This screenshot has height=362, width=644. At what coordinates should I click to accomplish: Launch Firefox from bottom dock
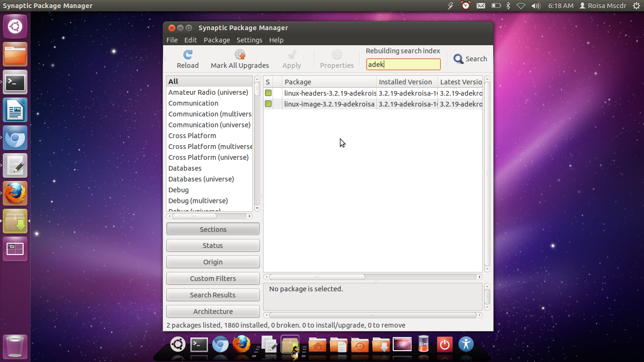tap(241, 344)
